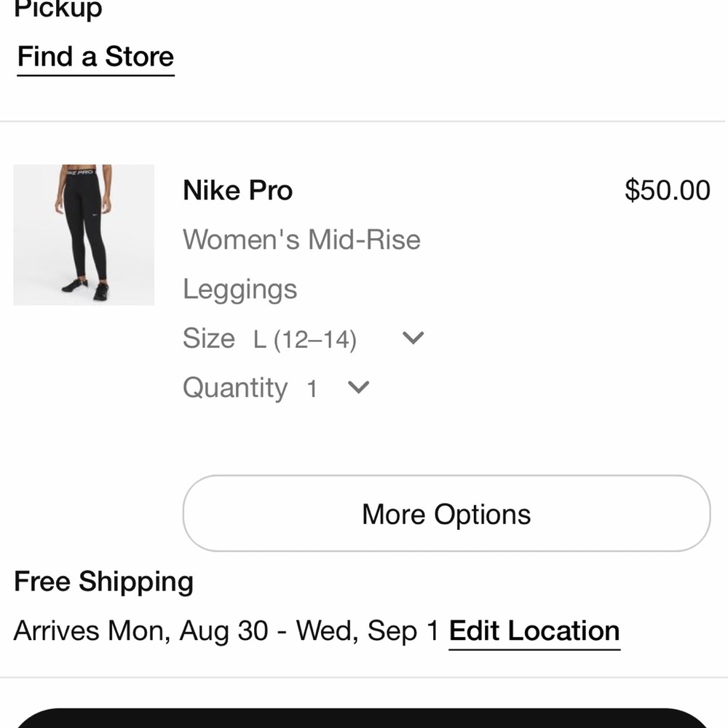Change the current size value L (12–14)

click(309, 338)
